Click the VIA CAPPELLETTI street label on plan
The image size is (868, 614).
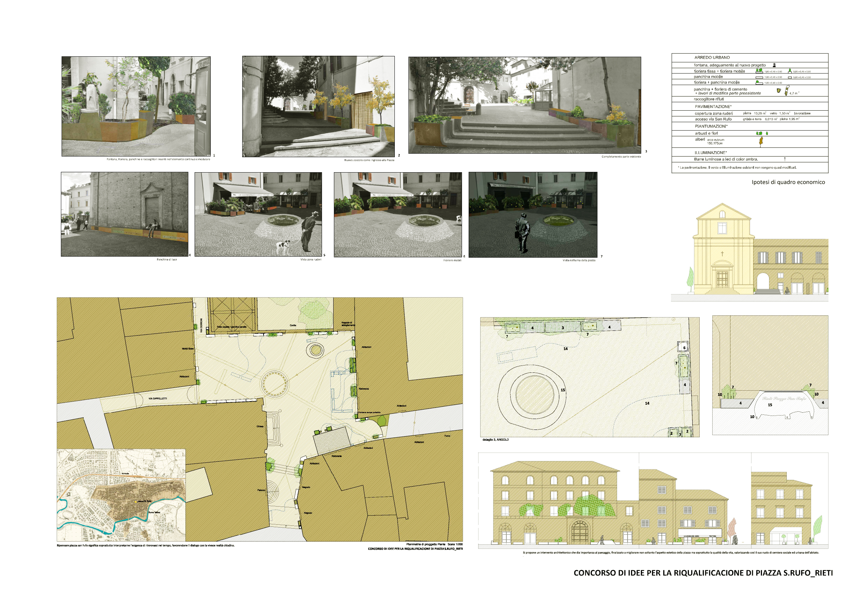[157, 398]
